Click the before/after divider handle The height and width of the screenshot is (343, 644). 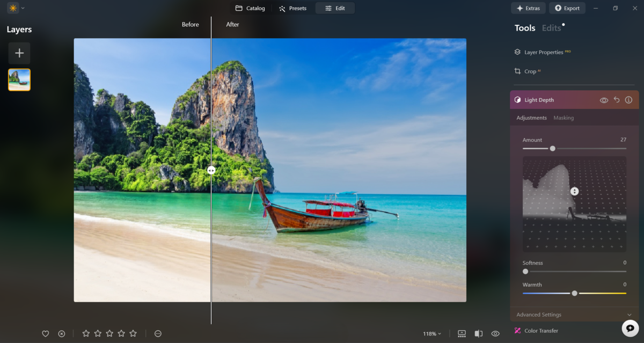(x=211, y=170)
